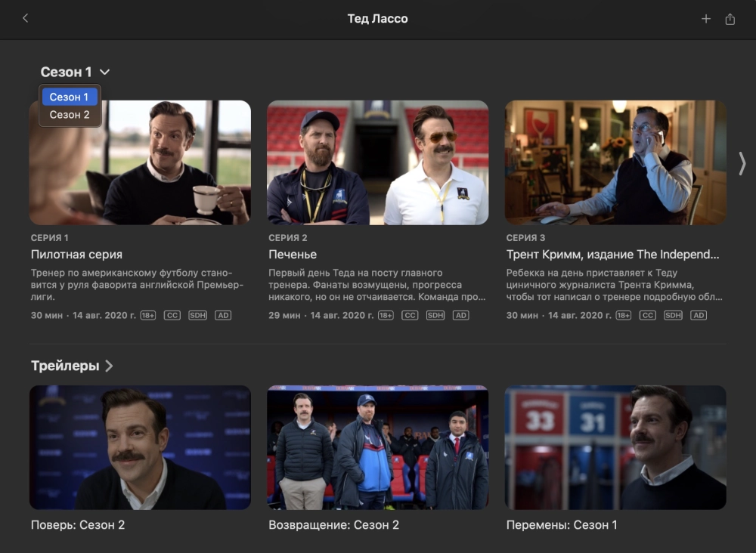Play the Поверь: Сезон 2 trailer thumbnail
The image size is (756, 553).
click(x=140, y=447)
